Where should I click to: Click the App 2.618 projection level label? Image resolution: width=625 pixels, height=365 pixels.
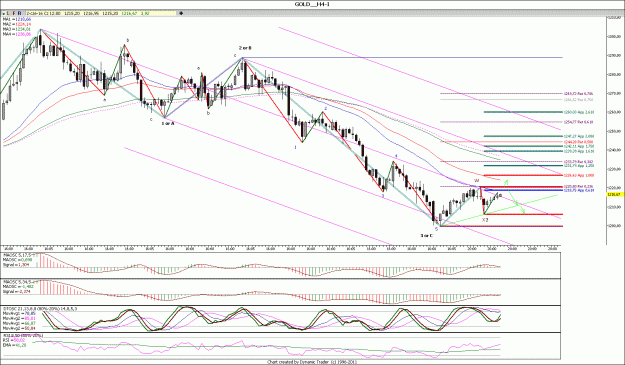(579, 112)
